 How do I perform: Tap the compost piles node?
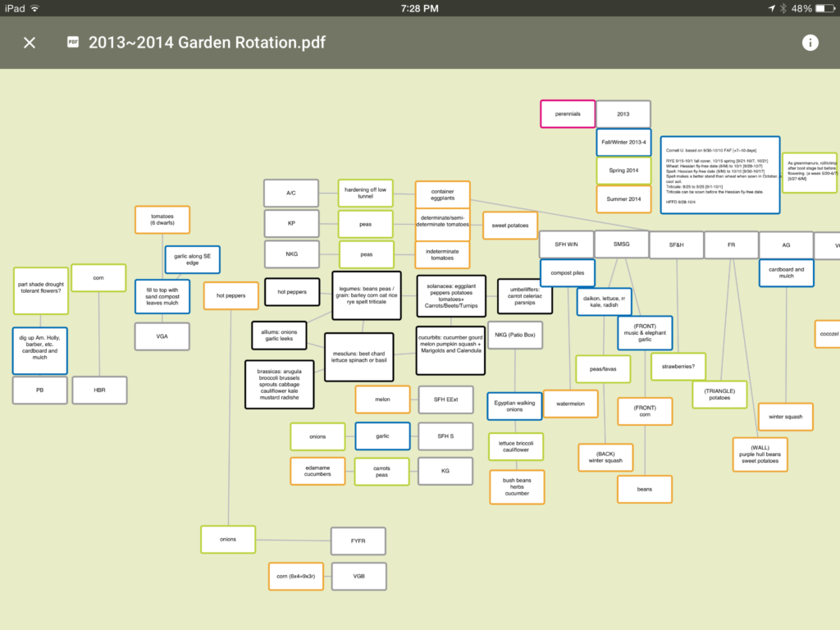coord(567,273)
